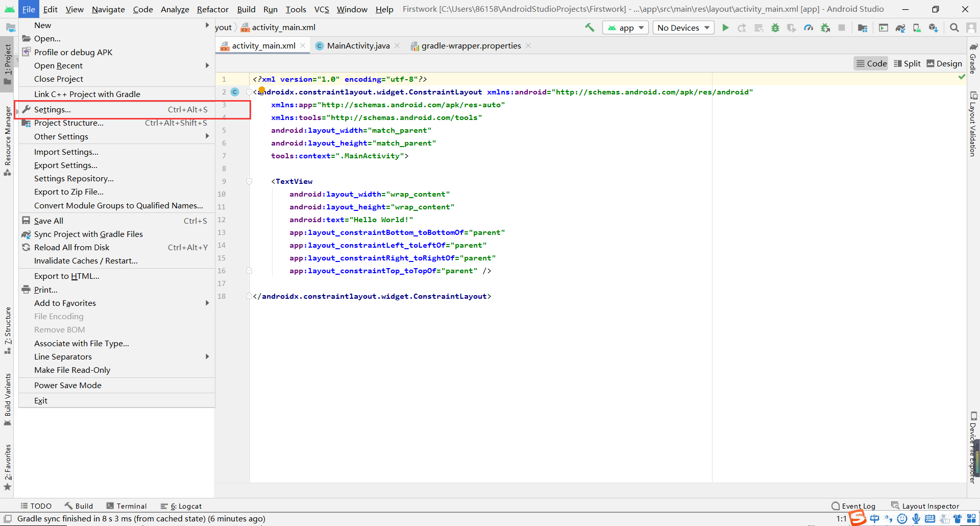Screen dimensions: 980x526
Task: Click the green inspection checkmark in editor
Action: [962, 77]
